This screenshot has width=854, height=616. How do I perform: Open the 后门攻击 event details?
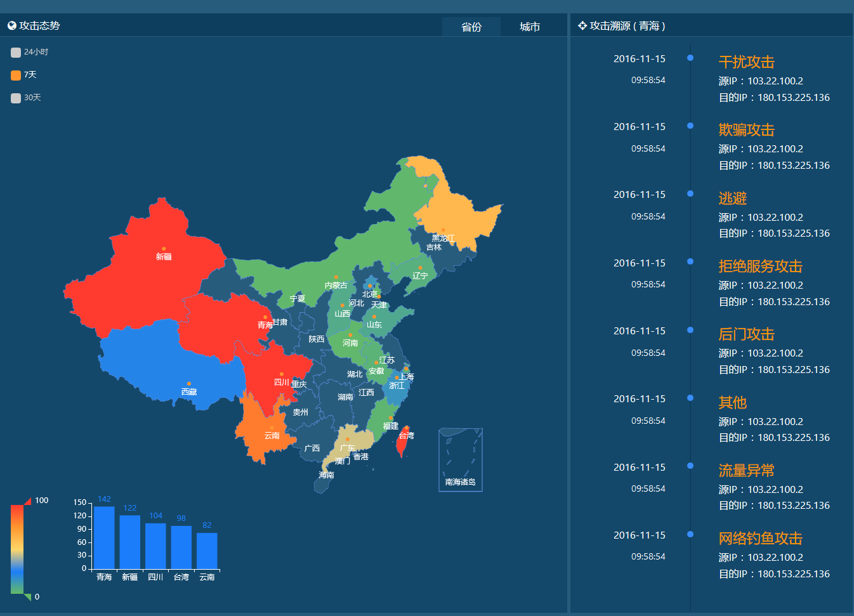point(746,334)
